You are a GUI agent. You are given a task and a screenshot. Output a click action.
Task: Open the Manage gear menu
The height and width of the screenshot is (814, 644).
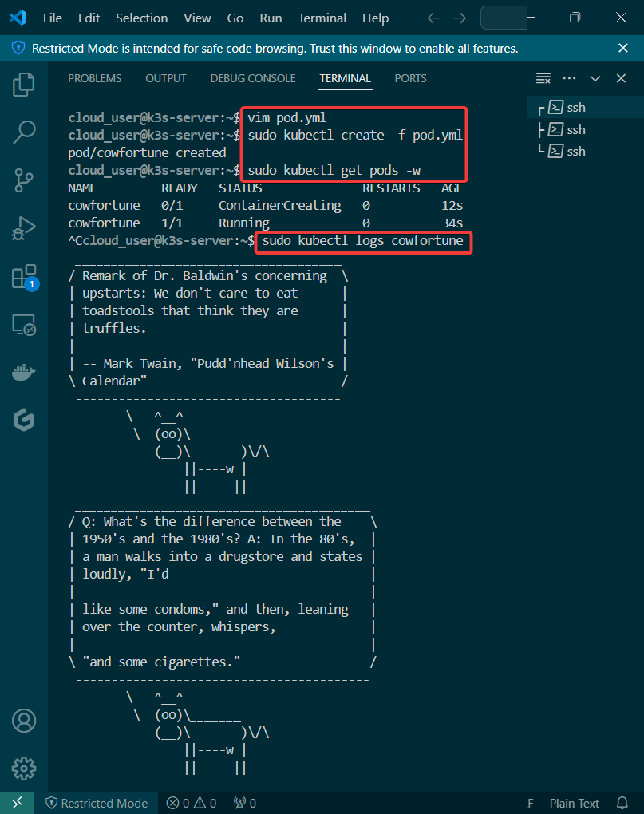pos(24,768)
